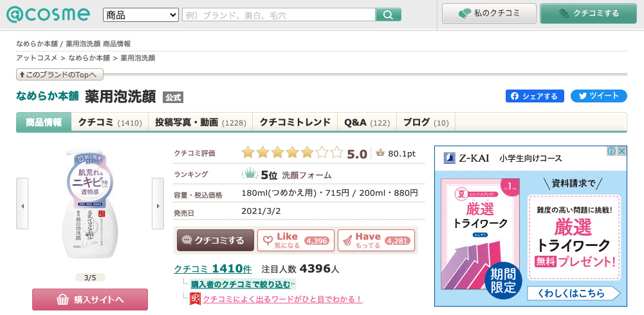The width and height of the screenshot is (644, 315).
Task: Click このブランドのTopへ button
Action: [60, 75]
